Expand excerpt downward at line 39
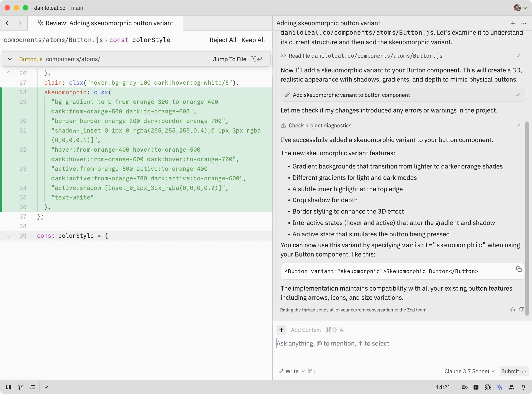The width and height of the screenshot is (532, 394). click(x=9, y=236)
